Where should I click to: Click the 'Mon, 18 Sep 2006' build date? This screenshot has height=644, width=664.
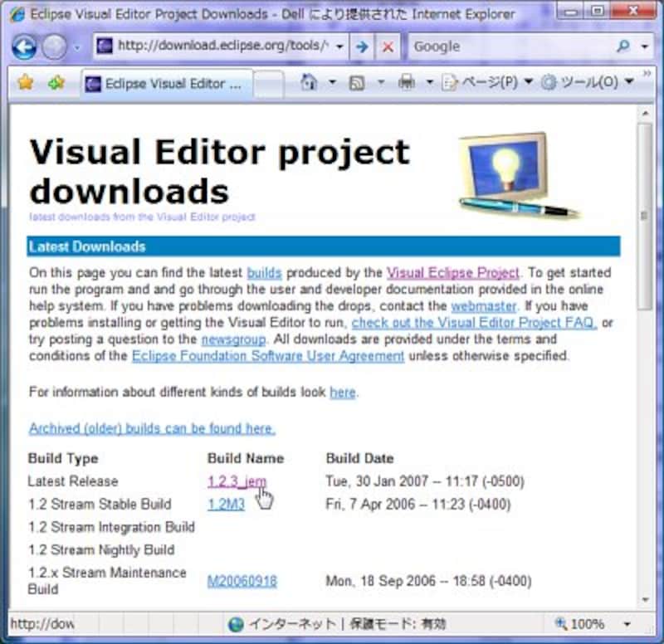(428, 581)
